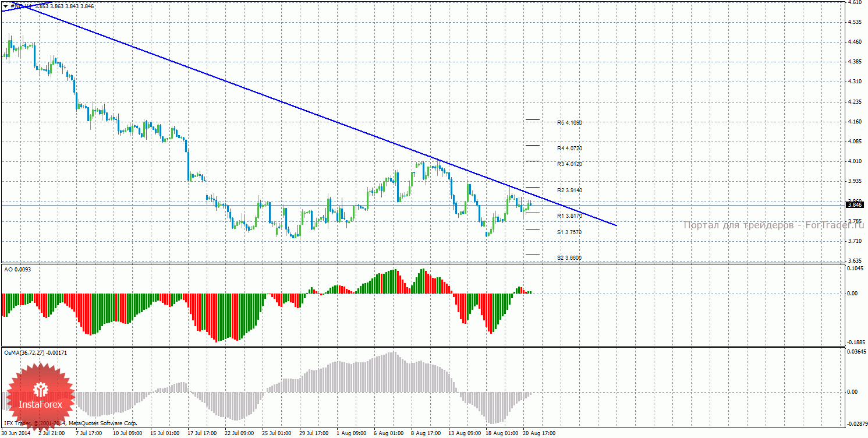Click the 4.610 price scale value

pos(855,3)
